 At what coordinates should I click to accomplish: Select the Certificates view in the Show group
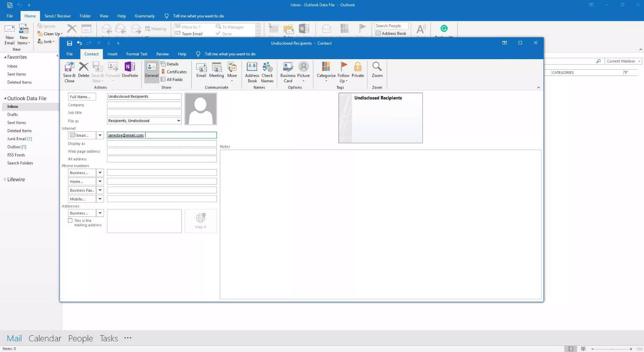click(174, 72)
